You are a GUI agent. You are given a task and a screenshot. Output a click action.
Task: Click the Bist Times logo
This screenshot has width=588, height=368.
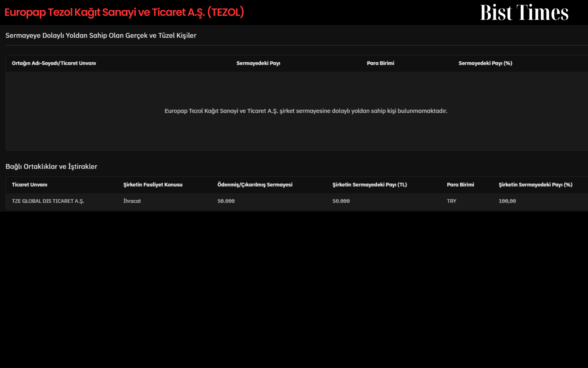point(524,12)
